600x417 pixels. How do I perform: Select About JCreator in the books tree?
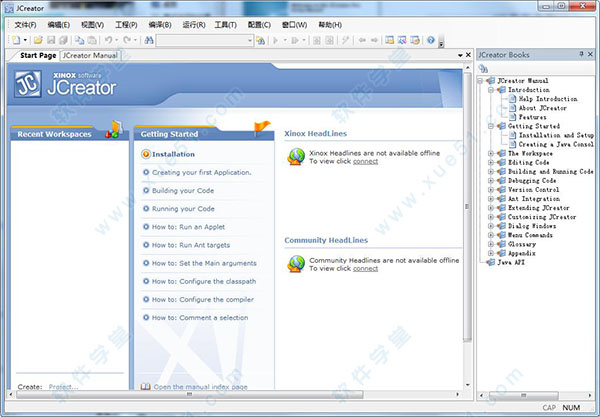542,108
